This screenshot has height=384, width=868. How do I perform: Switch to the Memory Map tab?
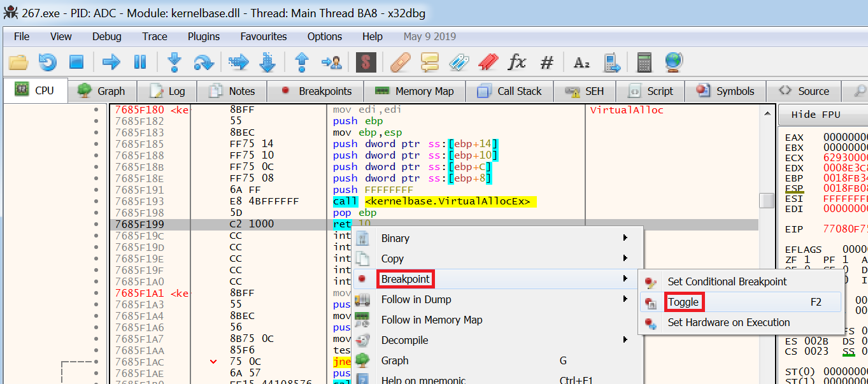(x=414, y=90)
